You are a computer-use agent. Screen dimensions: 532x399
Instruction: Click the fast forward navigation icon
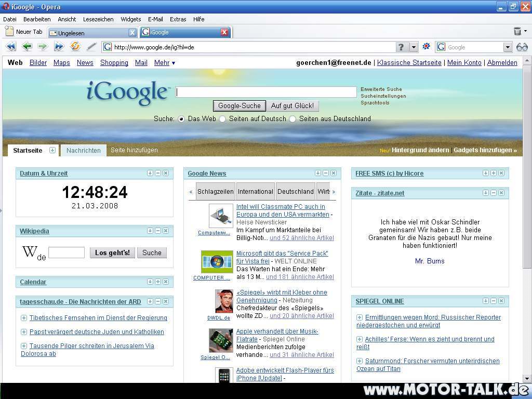59,46
